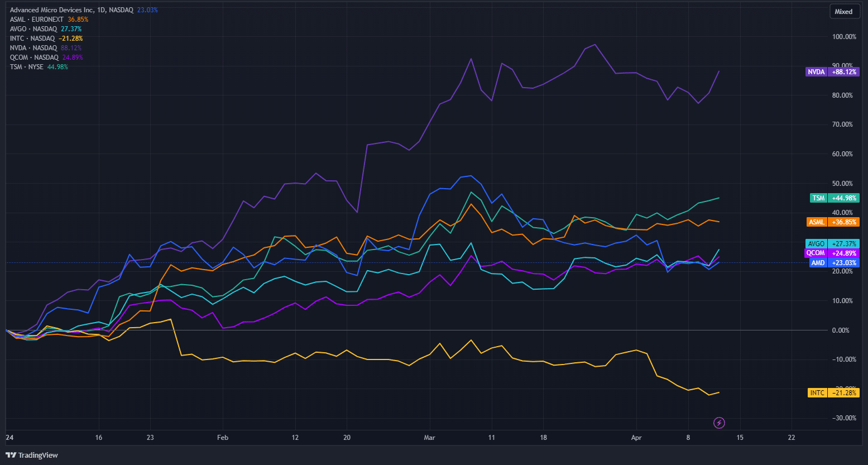Click the AVGO +27.37% price label
The height and width of the screenshot is (465, 868).
click(832, 243)
